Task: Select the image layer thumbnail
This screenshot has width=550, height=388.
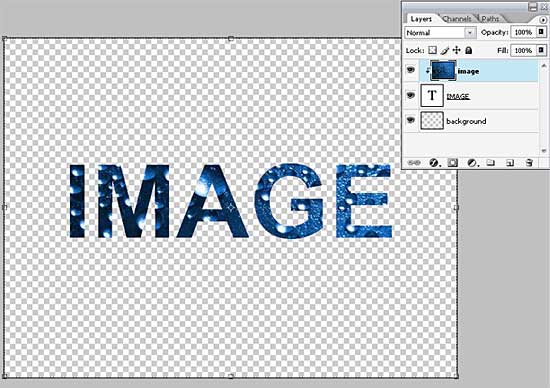Action: point(443,71)
